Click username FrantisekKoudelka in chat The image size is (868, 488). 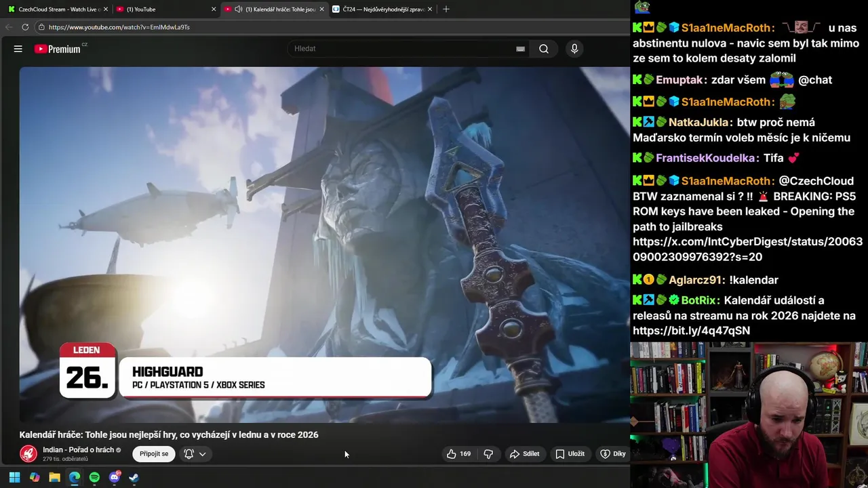705,158
